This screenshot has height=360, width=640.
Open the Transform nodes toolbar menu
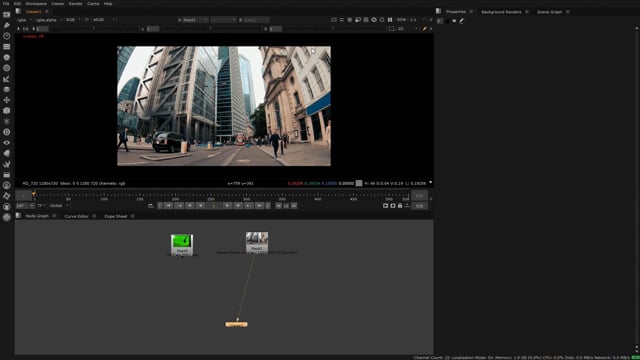click(x=7, y=100)
